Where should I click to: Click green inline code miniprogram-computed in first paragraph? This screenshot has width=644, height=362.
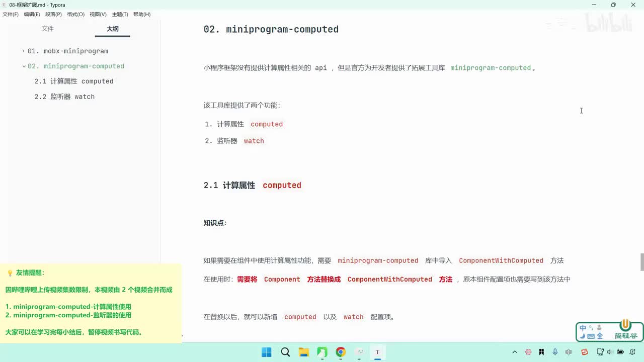click(491, 68)
